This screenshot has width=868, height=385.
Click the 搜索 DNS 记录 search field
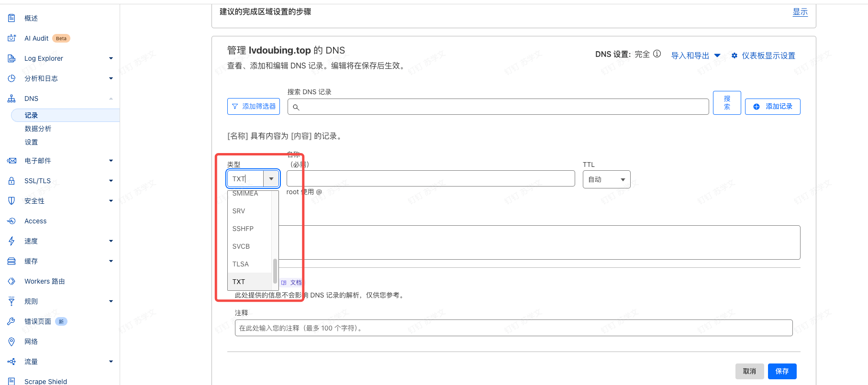click(x=498, y=107)
